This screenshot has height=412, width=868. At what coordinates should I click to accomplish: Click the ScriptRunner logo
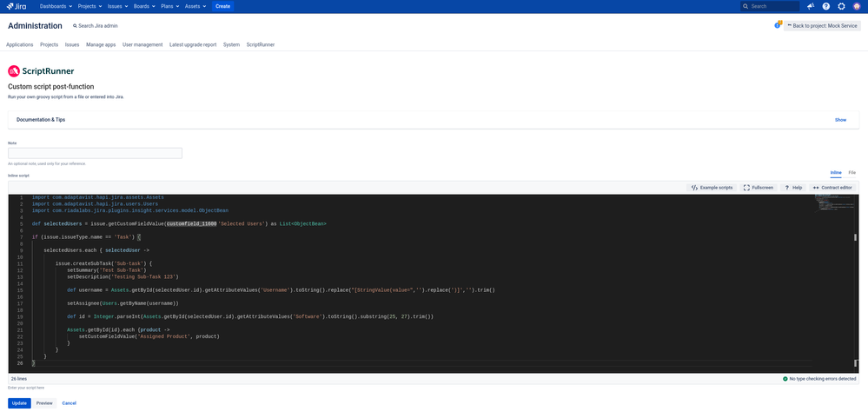41,71
